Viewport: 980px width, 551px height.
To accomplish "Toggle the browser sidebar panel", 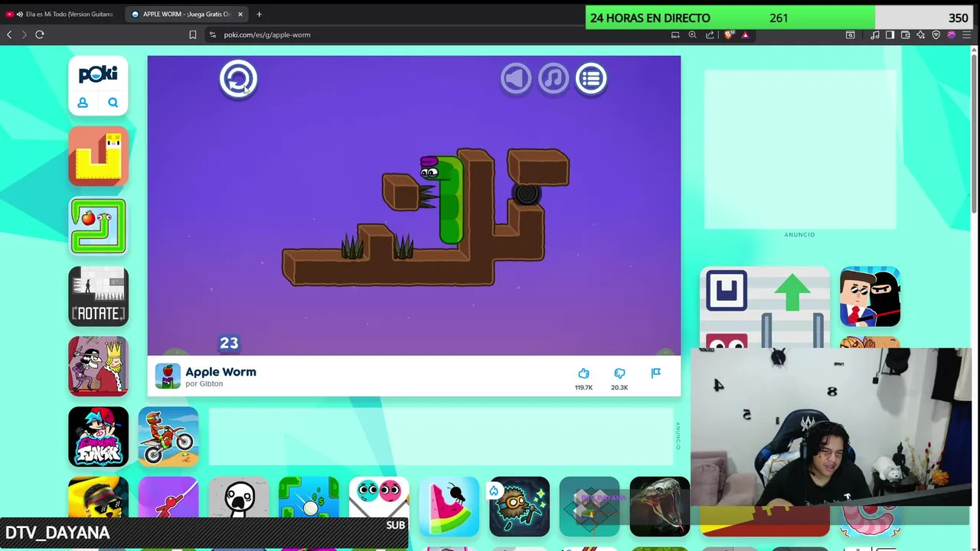I will coord(890,34).
